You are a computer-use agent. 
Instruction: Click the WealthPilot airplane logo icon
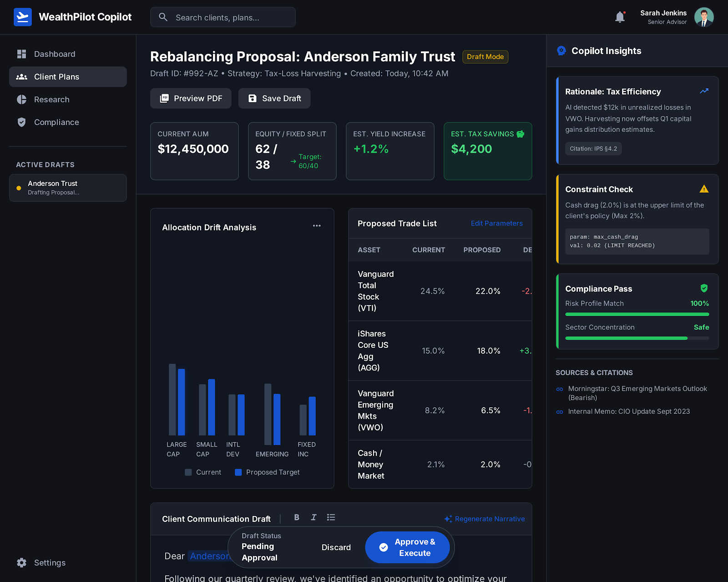coord(22,17)
